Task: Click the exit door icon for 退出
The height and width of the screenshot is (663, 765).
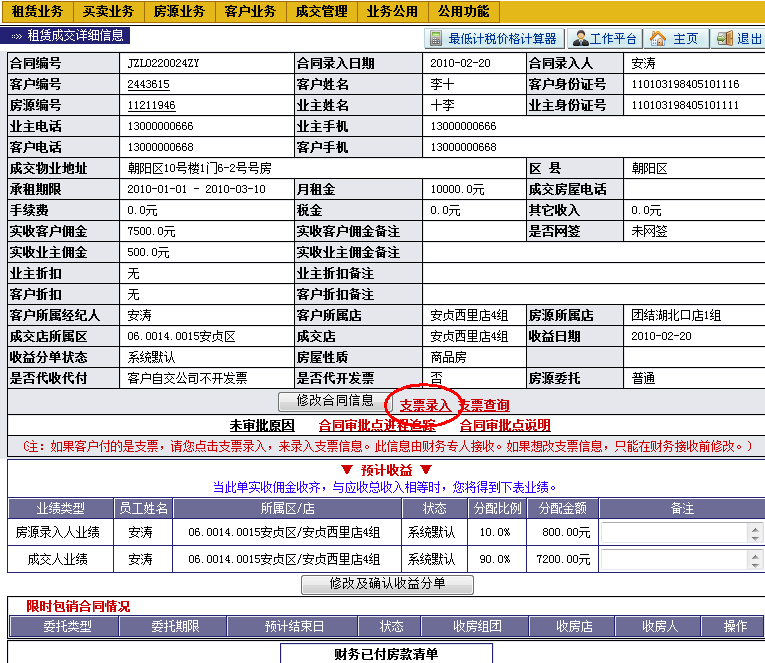Action: [725, 38]
